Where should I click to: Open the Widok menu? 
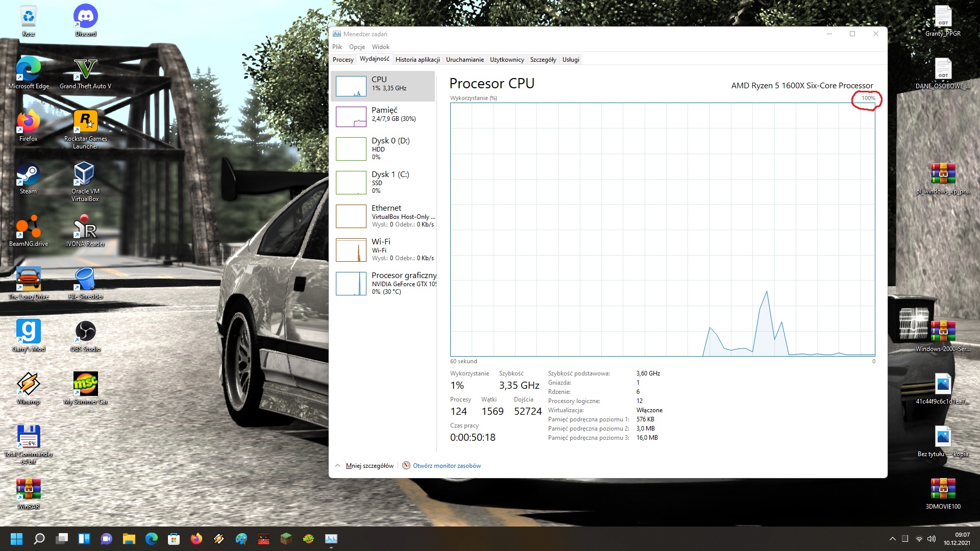pos(380,47)
